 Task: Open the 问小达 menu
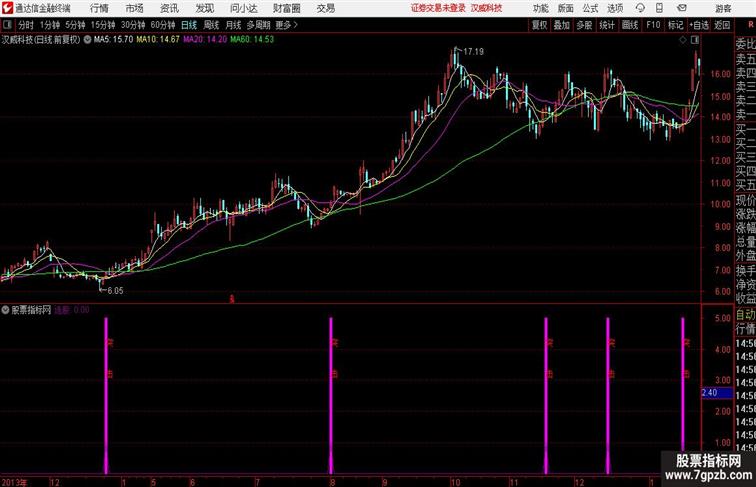[x=243, y=8]
